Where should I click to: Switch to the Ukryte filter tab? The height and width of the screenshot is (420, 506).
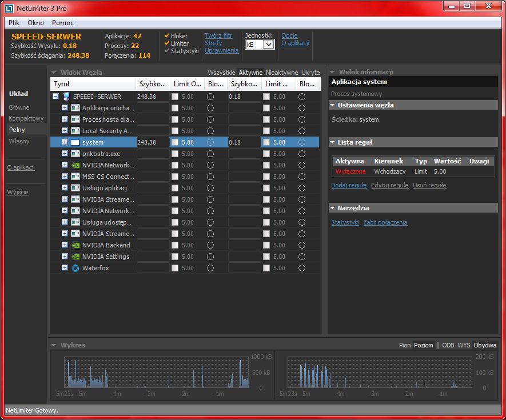[310, 73]
